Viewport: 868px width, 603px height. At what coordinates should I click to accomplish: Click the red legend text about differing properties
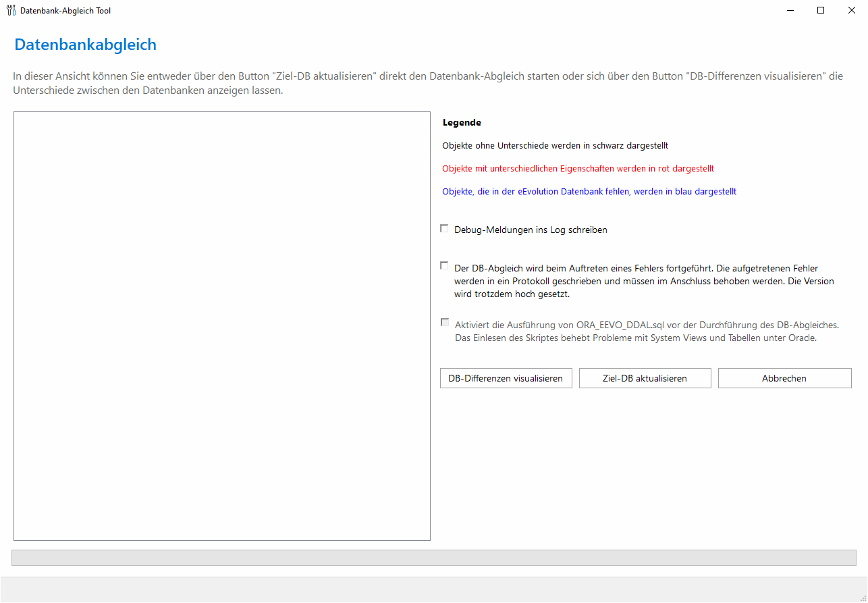click(578, 168)
